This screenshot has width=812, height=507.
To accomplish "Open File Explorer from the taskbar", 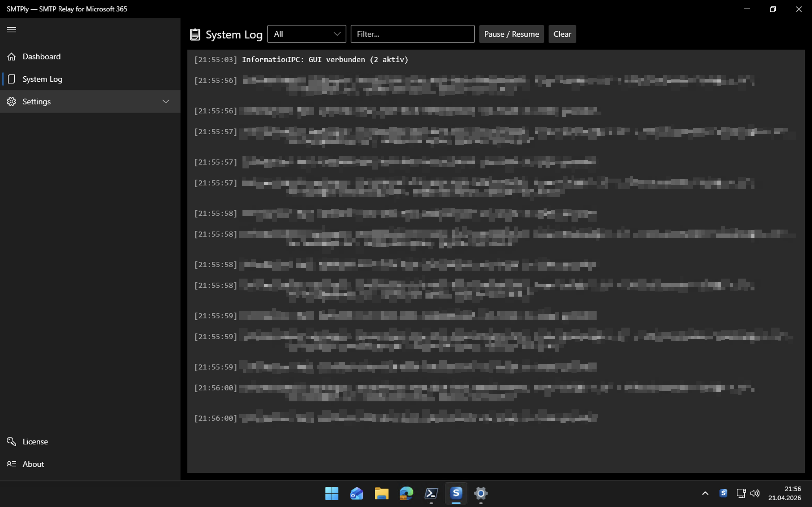I will 381,493.
